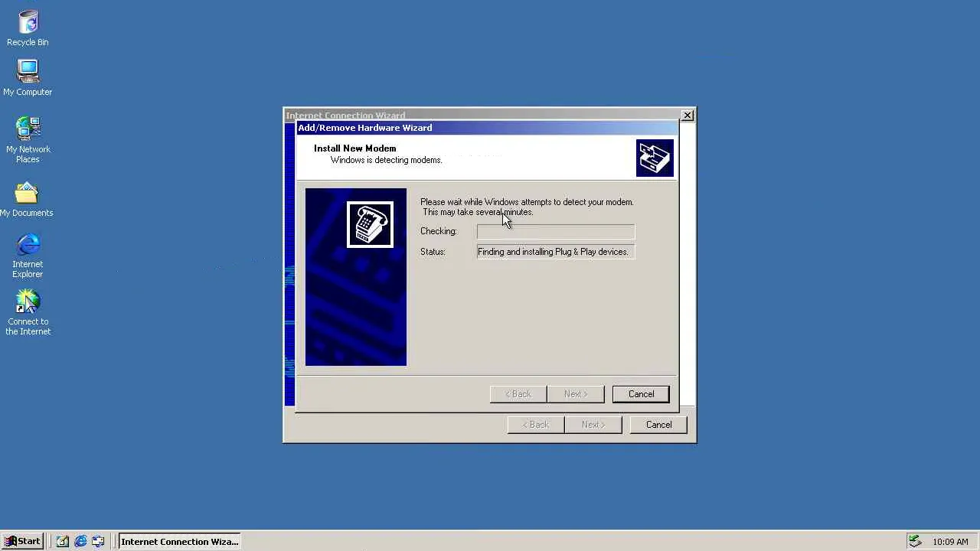Screen dimensions: 980x551
Task: Click Cancel in the Internet Connection Wizard
Action: pos(658,425)
